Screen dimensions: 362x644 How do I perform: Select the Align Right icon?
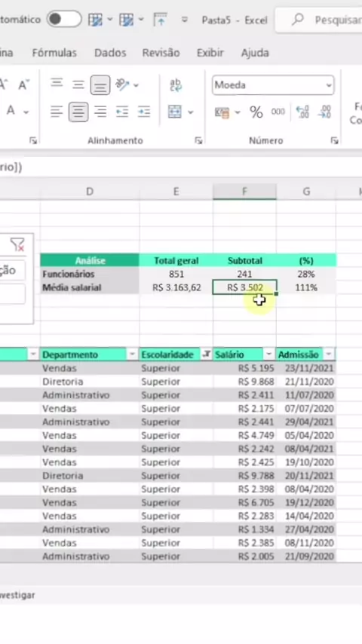click(x=100, y=112)
